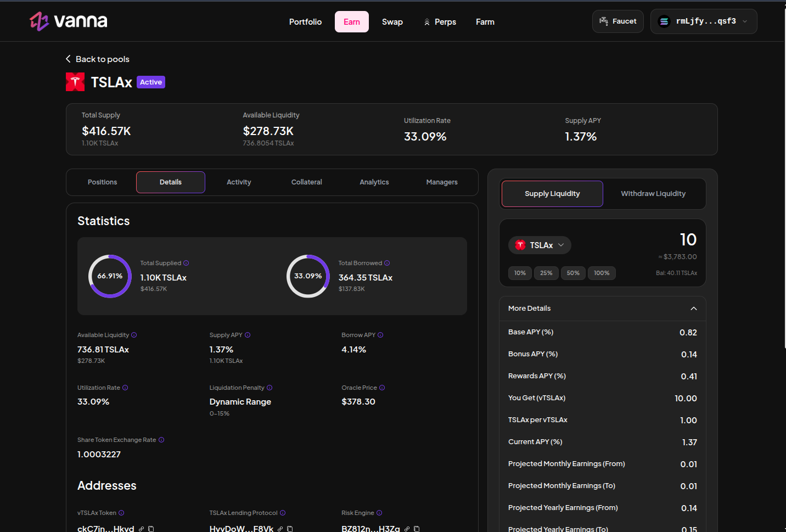The width and height of the screenshot is (786, 532).
Task: Click the Bal: 40.11 TSLAx text
Action: click(x=676, y=273)
